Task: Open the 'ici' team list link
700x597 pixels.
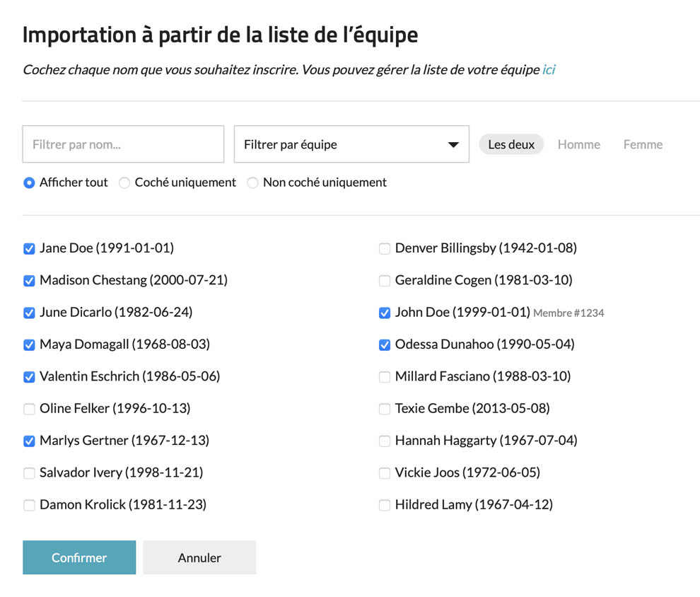Action: (549, 69)
